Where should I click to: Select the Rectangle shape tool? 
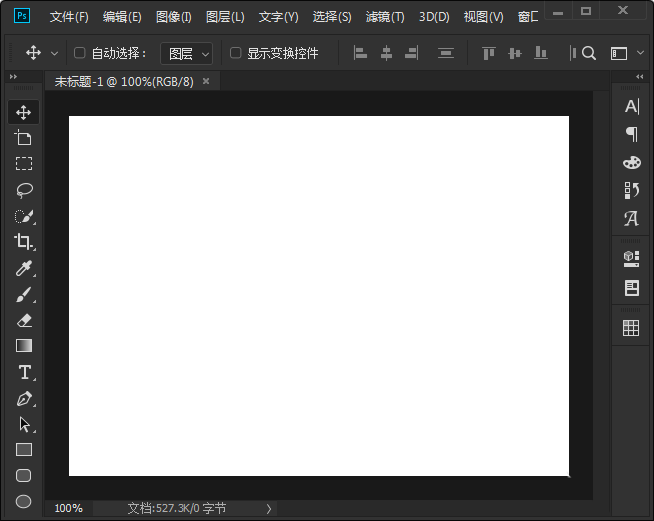point(24,450)
